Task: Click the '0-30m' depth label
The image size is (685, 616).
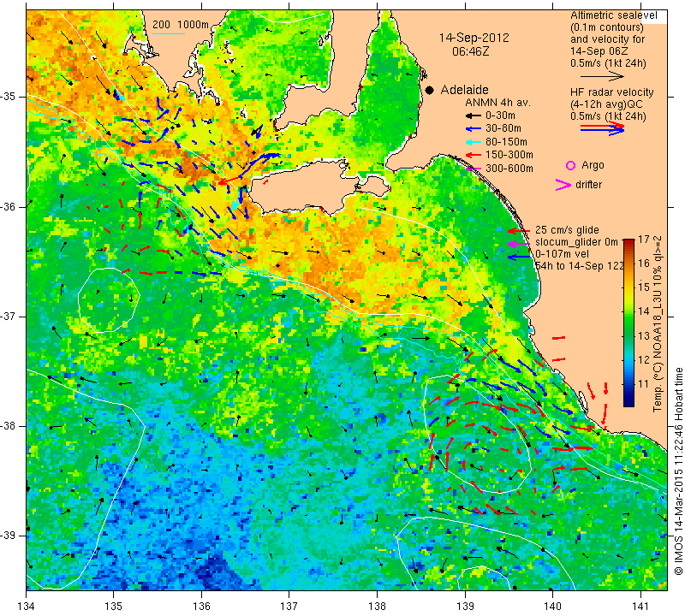Action: (x=500, y=115)
